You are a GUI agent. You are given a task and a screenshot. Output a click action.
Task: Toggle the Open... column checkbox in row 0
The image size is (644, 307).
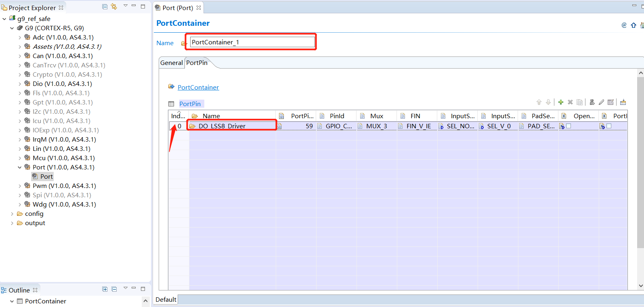point(568,126)
